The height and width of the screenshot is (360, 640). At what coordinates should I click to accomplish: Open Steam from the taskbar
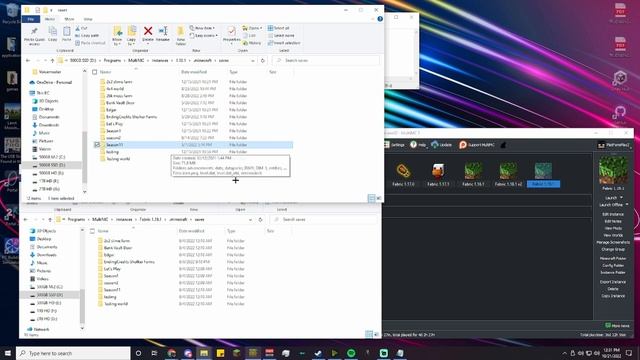point(318,353)
